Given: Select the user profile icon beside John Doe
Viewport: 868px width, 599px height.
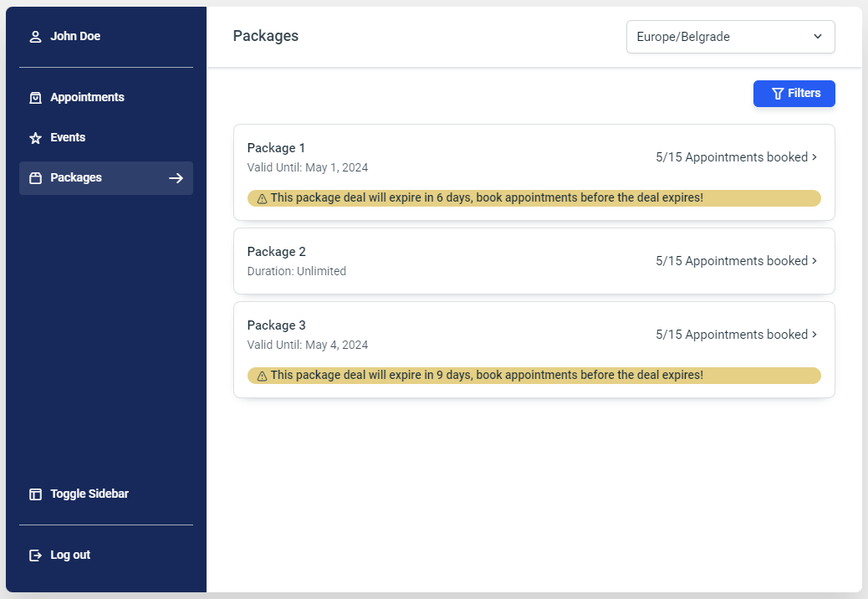Looking at the screenshot, I should (34, 36).
